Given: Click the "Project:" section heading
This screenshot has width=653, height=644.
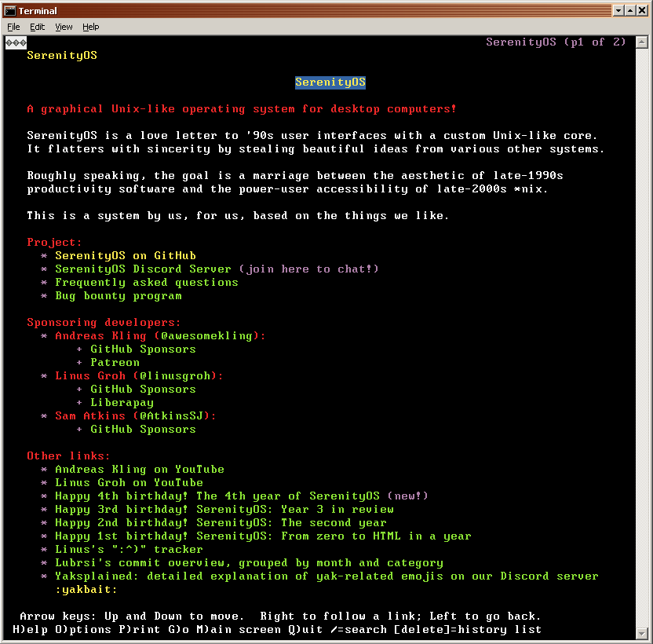Looking at the screenshot, I should click(55, 242).
